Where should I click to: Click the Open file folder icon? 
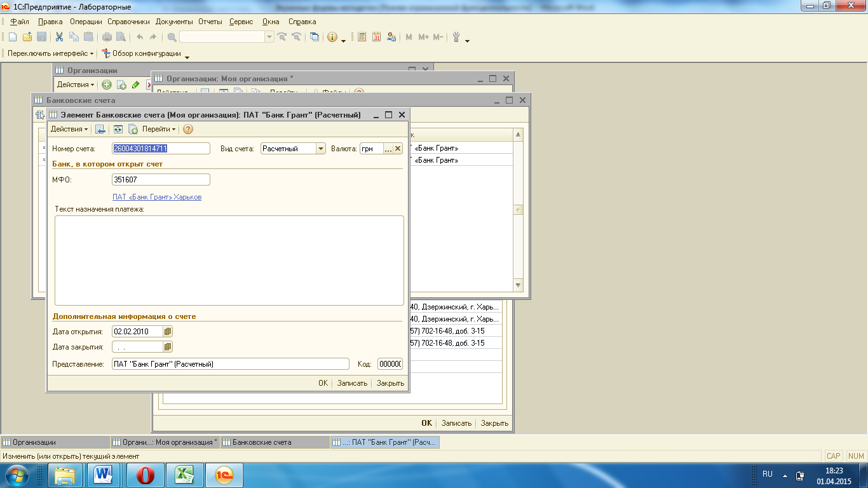coord(27,37)
